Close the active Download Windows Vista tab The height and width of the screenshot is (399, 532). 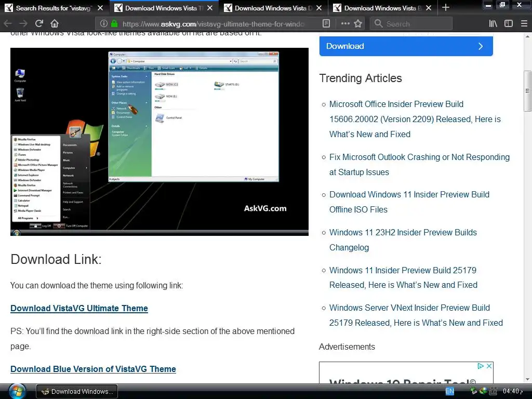tap(210, 8)
